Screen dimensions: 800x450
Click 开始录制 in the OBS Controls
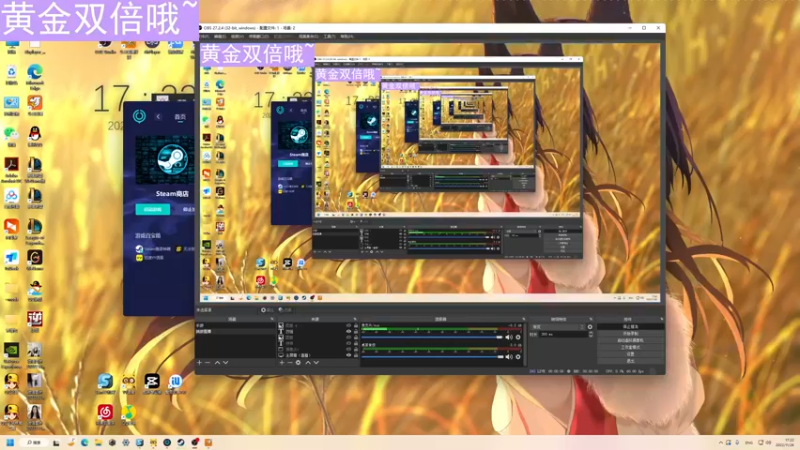[x=631, y=333]
